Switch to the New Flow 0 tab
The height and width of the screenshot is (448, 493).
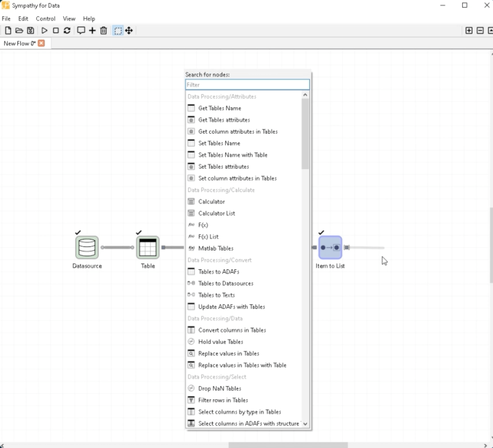point(20,43)
